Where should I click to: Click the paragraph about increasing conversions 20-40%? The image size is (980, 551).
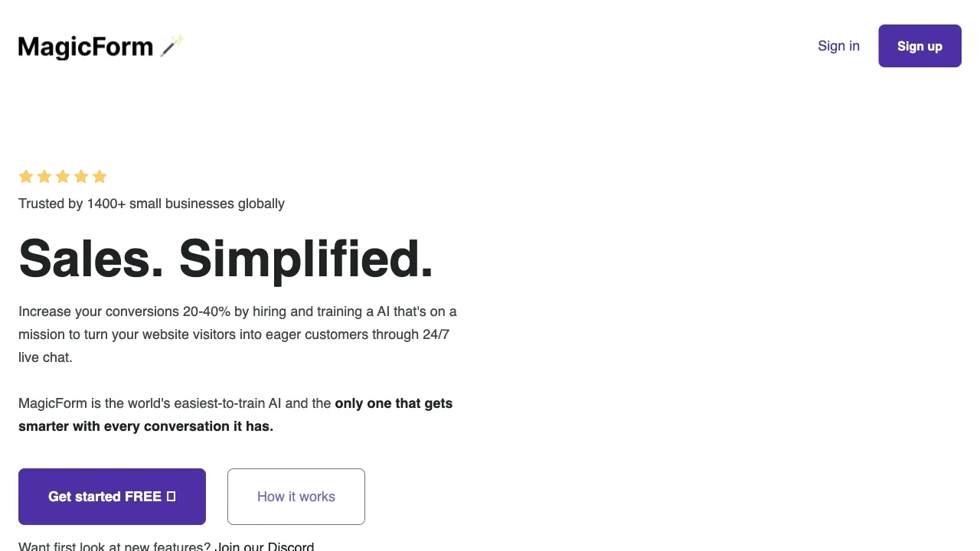[237, 334]
